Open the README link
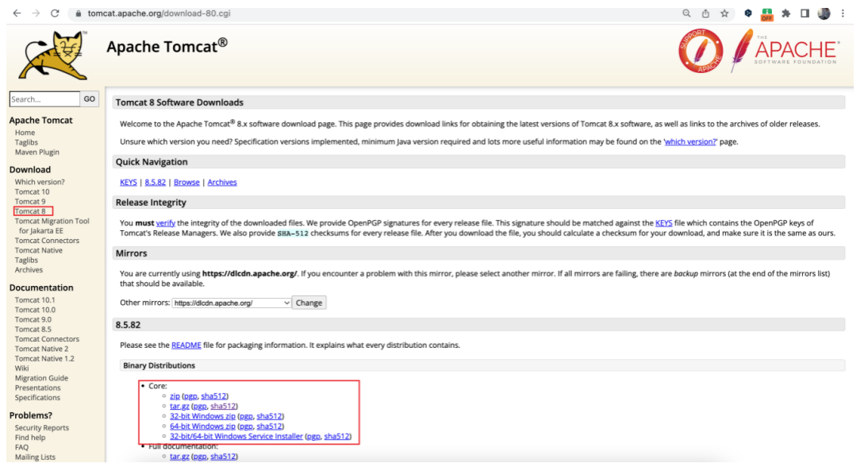Screen dimensions: 868x467 pyautogui.click(x=186, y=345)
